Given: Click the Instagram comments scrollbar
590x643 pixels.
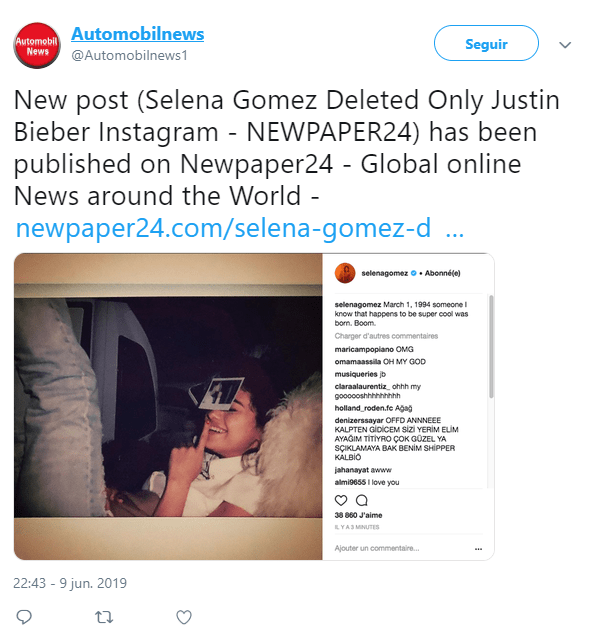Looking at the screenshot, I should 491,347.
